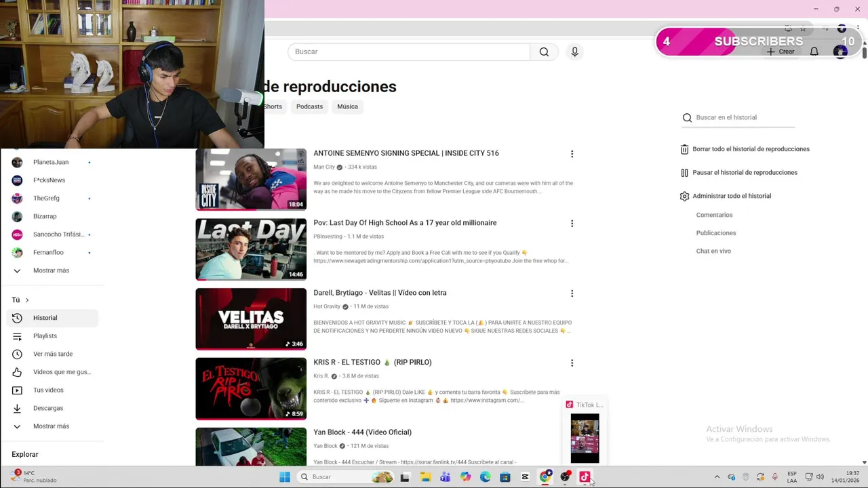This screenshot has width=868, height=488.
Task: Open title Pov: Last Day Of High School
Action: coord(405,223)
